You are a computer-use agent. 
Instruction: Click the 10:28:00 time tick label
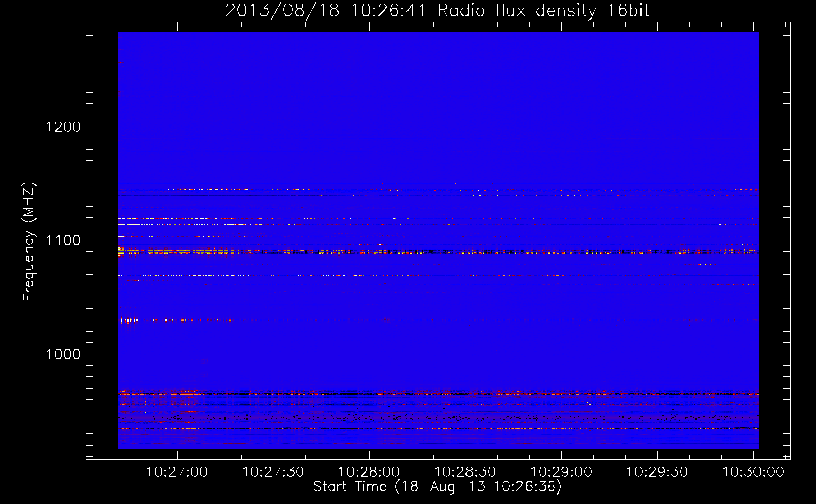(x=369, y=472)
